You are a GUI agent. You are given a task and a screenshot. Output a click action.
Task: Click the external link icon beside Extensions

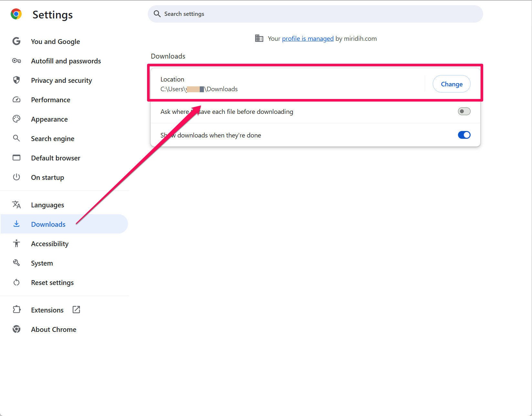(76, 310)
